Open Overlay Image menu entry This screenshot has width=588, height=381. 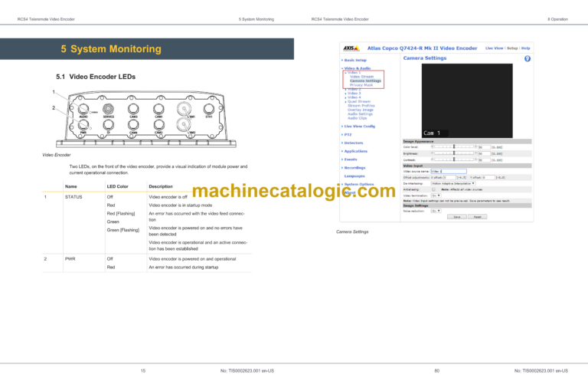360,110
